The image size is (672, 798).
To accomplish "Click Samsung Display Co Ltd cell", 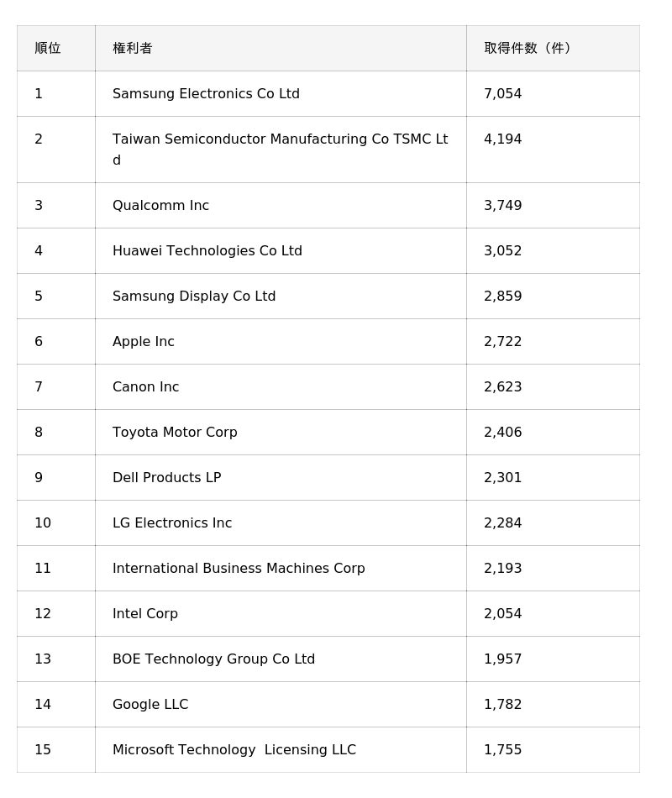I will (x=194, y=297).
